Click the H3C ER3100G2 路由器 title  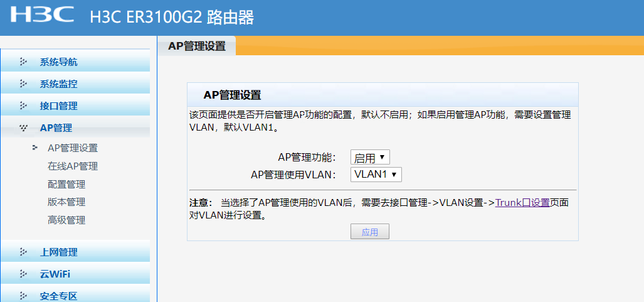click(x=172, y=18)
